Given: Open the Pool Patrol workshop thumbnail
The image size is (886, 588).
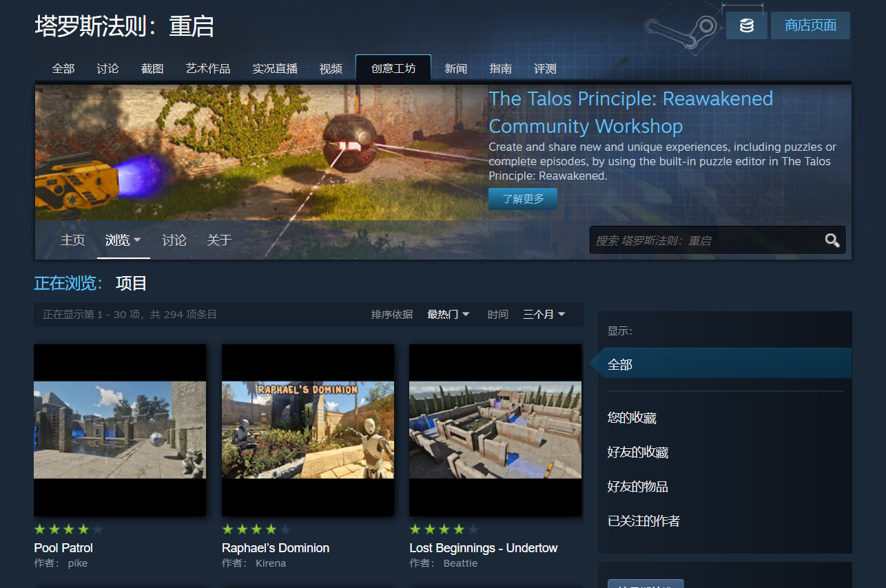Looking at the screenshot, I should 120,430.
